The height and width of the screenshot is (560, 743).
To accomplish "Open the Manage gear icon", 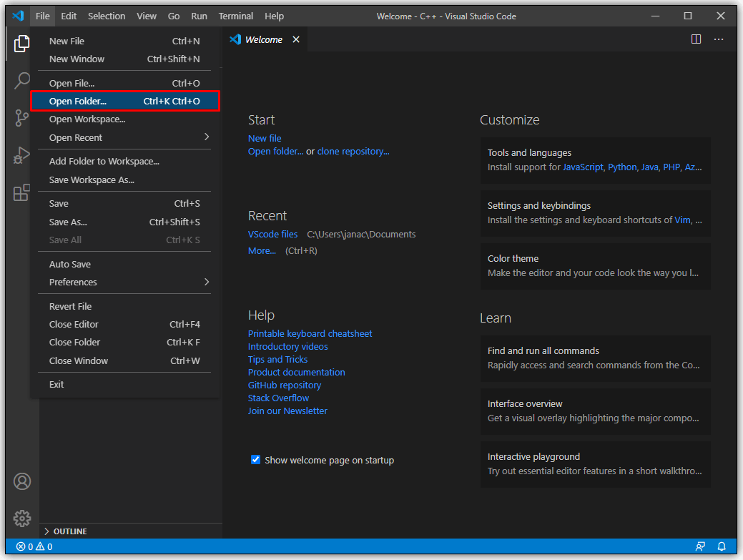I will pos(21,519).
